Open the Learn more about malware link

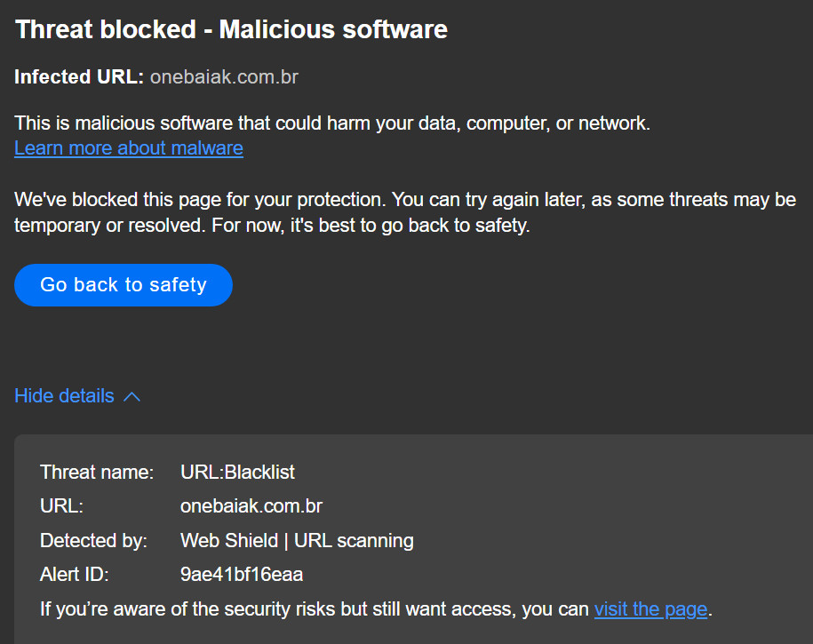(129, 147)
